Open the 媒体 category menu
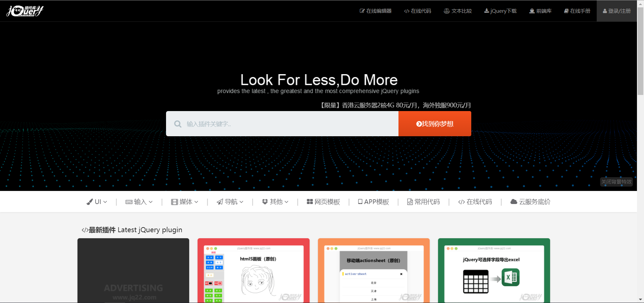 coord(185,202)
